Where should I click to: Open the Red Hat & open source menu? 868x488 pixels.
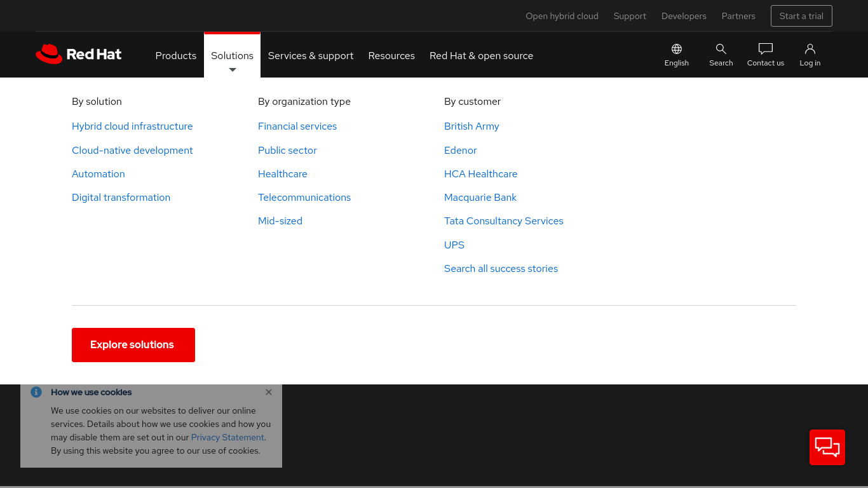(481, 55)
